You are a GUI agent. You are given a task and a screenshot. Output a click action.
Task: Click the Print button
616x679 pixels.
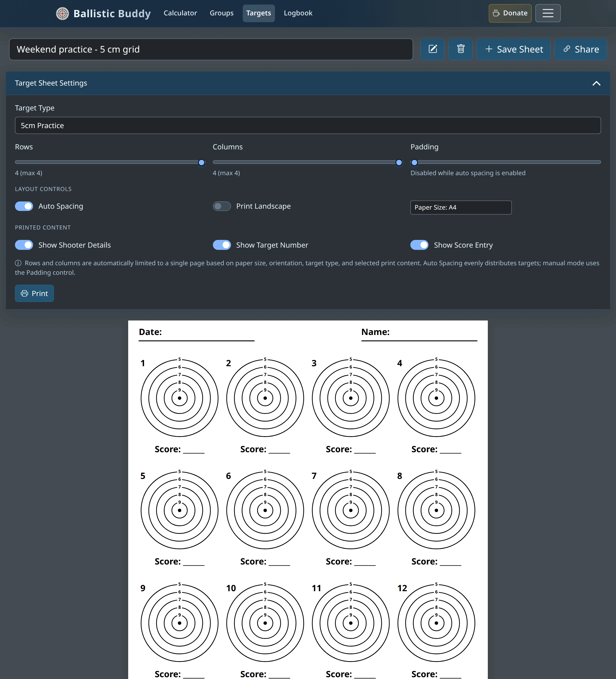[x=34, y=293]
